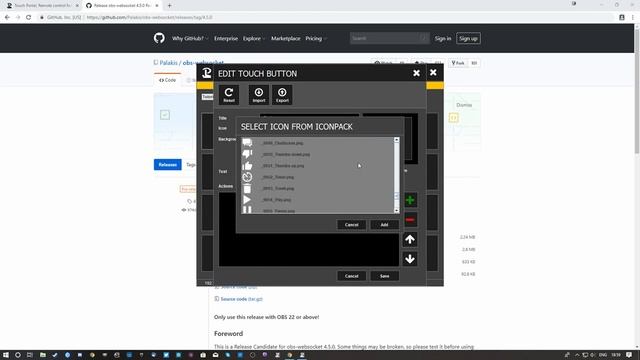Click the green plus add action button
Image resolution: width=640 pixels, height=360 pixels.
(x=410, y=200)
